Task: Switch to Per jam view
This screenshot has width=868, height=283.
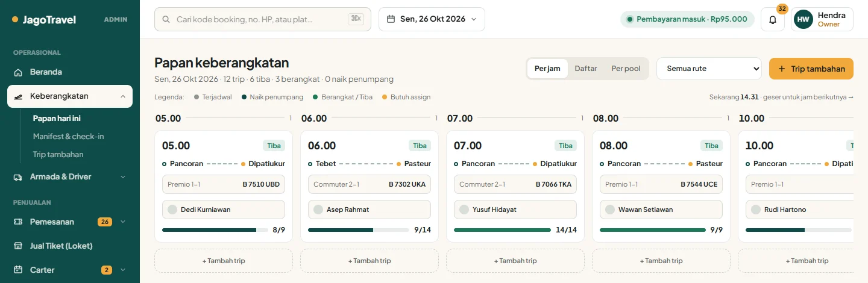Action: tap(547, 69)
